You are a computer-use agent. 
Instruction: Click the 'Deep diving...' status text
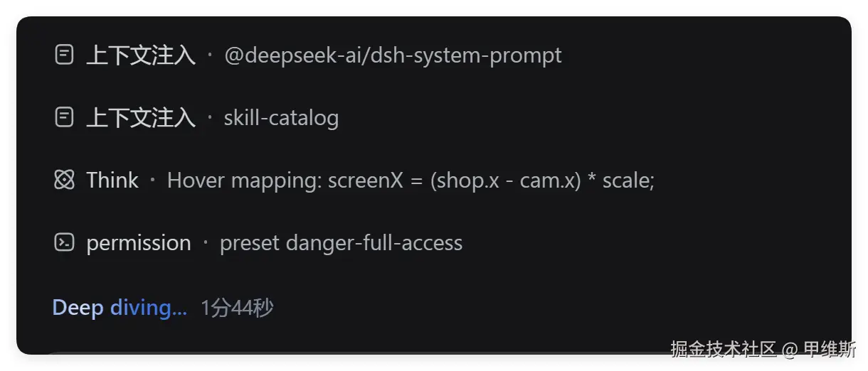(x=120, y=308)
